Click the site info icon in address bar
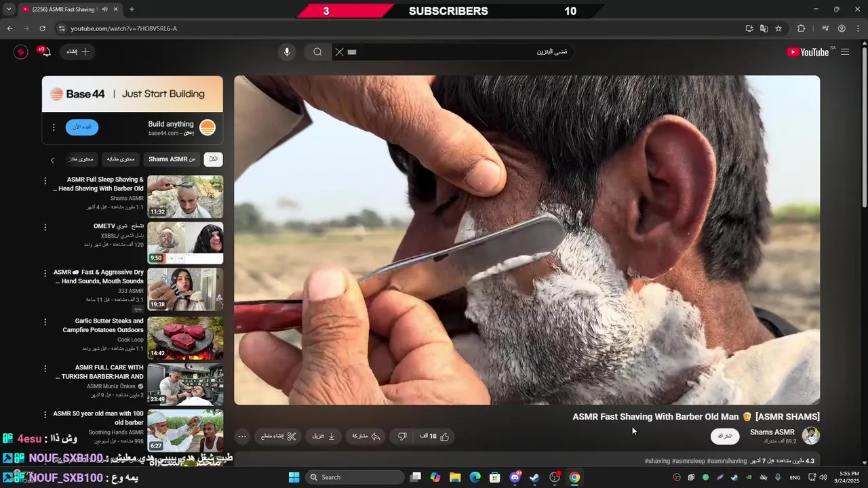The height and width of the screenshot is (488, 868). pos(62,28)
